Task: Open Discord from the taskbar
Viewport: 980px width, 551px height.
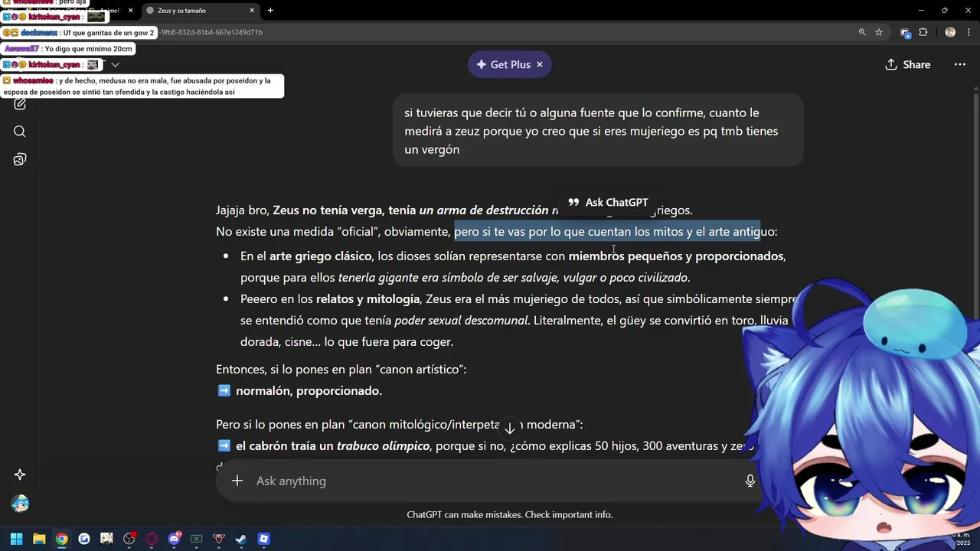Action: click(175, 539)
